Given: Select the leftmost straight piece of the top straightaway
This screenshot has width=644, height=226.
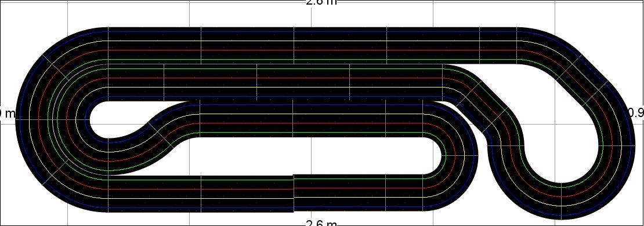Looking at the screenshot, I should click(x=154, y=46).
